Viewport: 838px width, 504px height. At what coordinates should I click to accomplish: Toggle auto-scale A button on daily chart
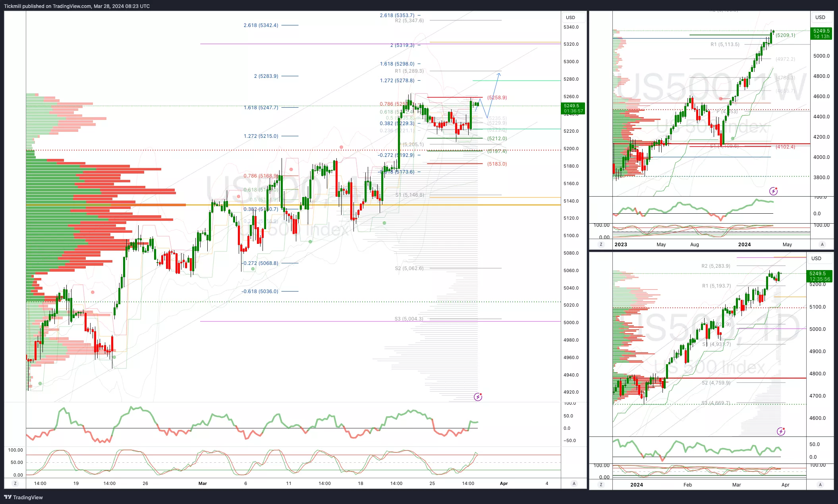[820, 485]
